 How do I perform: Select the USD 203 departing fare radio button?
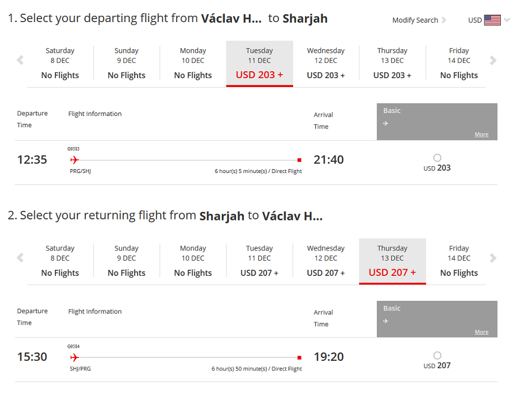(437, 158)
